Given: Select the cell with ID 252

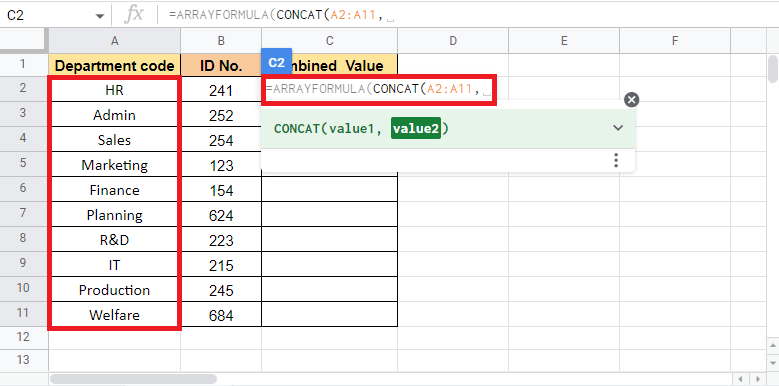Looking at the screenshot, I should (221, 115).
